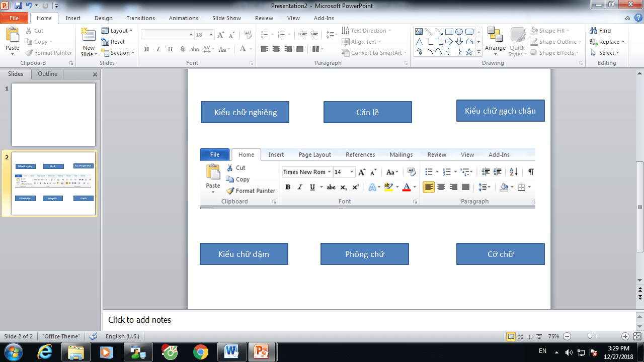644x362 pixels.
Task: Switch to the Design ribbon tab
Action: pos(104,18)
